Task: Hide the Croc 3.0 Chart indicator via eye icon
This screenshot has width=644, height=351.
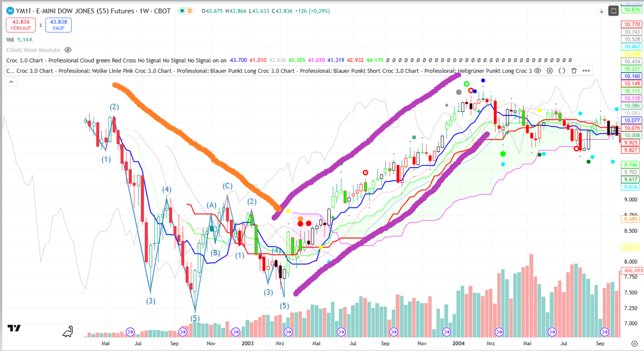Action: tap(537, 70)
